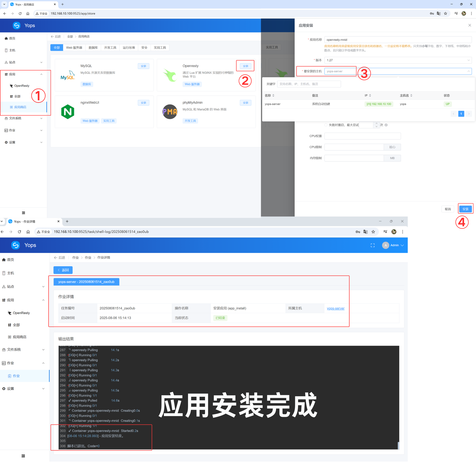Open the 应用商店 app store icon
The height and width of the screenshot is (463, 476).
coord(11,107)
